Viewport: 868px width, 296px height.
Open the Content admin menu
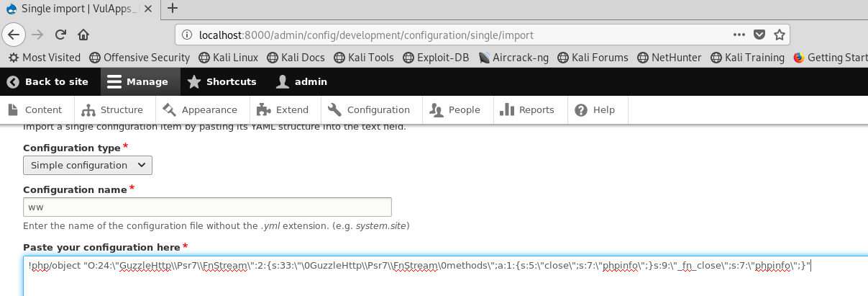37,110
